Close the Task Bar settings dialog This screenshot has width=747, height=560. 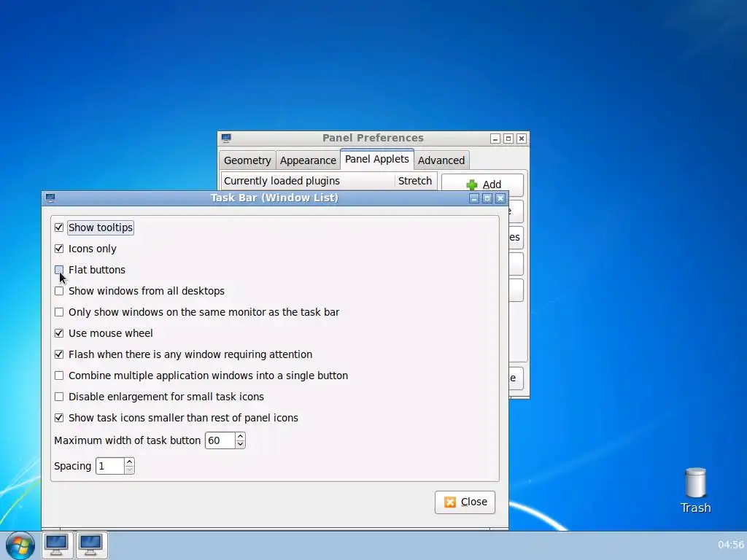(465, 502)
